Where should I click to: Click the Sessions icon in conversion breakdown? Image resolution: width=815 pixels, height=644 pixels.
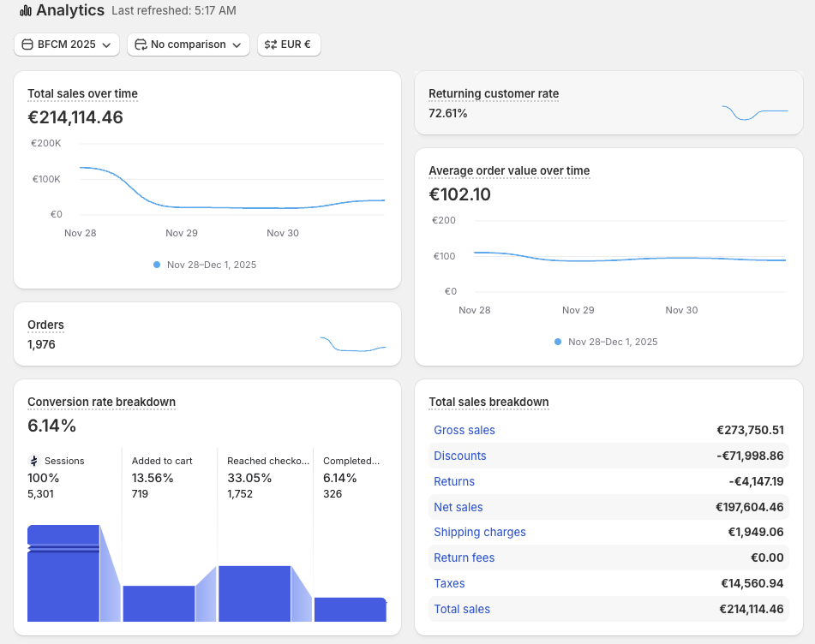(33, 461)
